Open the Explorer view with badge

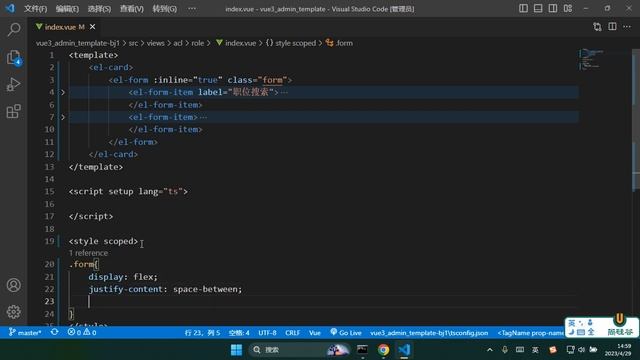point(14,57)
